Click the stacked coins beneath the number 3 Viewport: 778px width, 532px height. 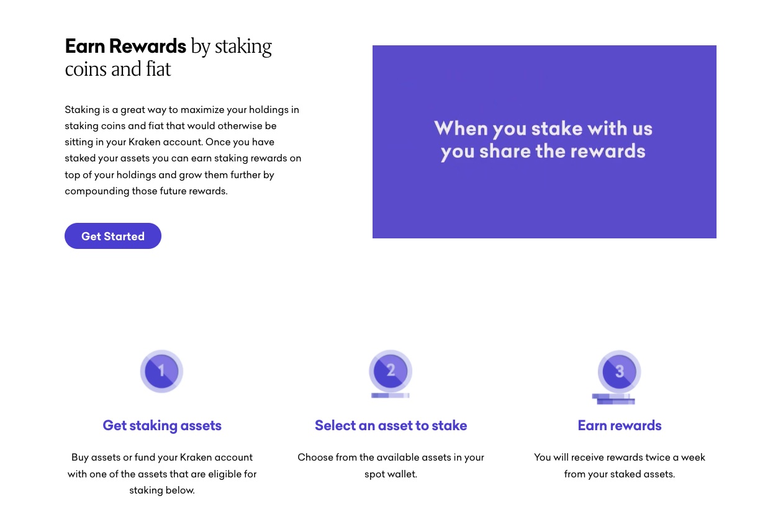coord(613,399)
